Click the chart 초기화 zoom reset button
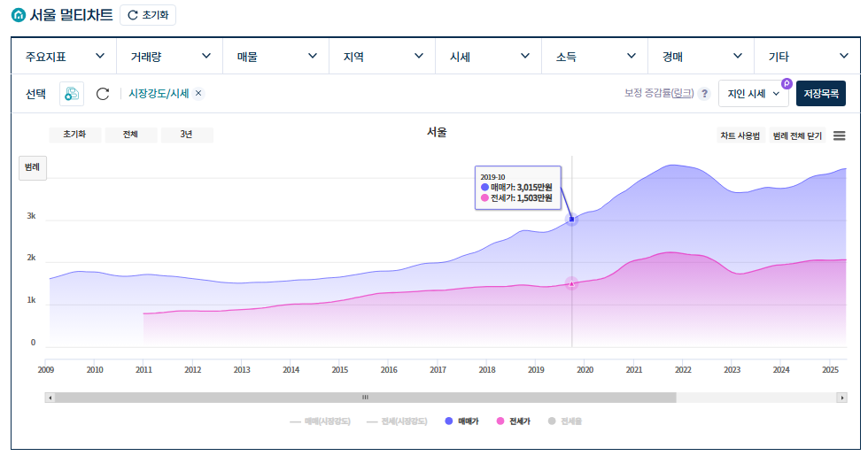Viewport: 868px width, 456px height. [x=74, y=135]
